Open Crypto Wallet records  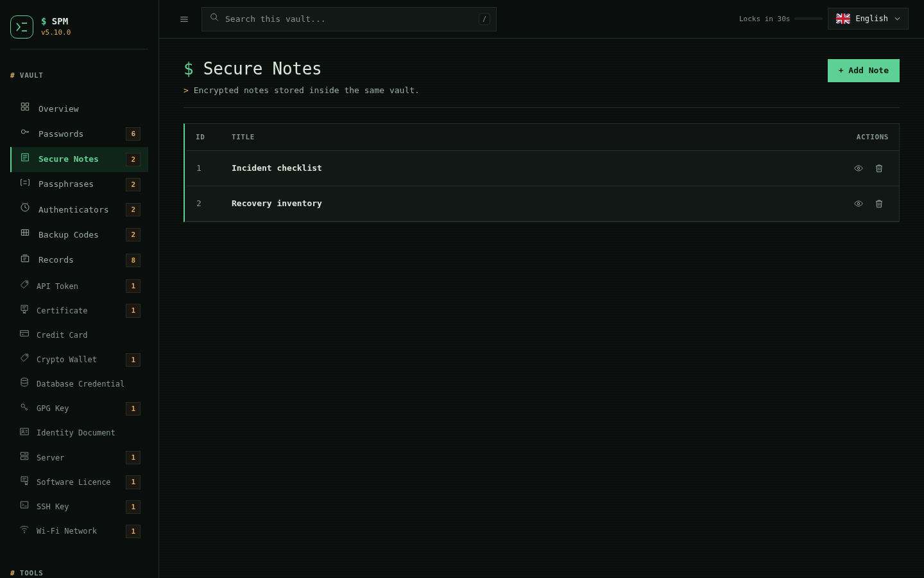(x=80, y=359)
